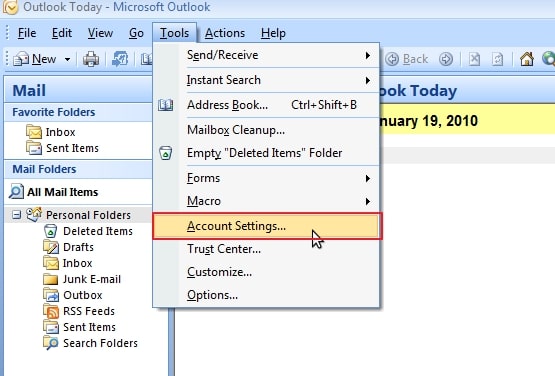Click the Stop toolbar icon

[474, 59]
